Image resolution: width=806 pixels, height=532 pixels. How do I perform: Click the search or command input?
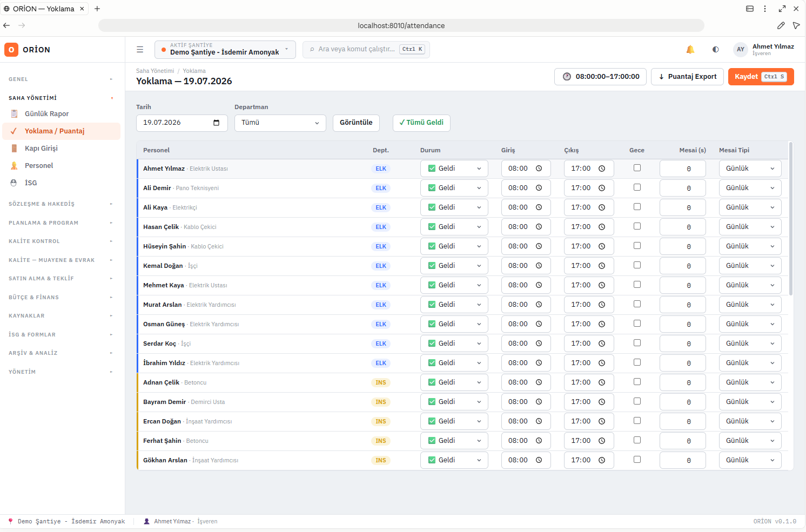[x=366, y=49]
